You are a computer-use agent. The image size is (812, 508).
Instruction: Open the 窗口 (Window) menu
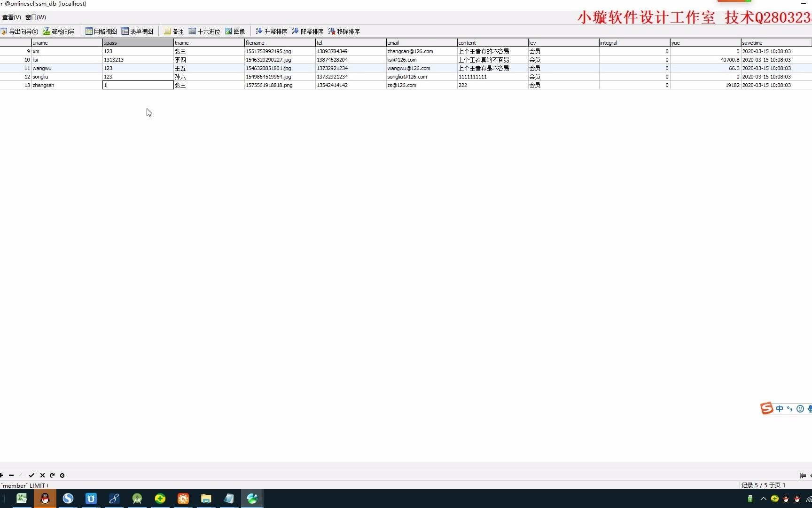pyautogui.click(x=36, y=17)
